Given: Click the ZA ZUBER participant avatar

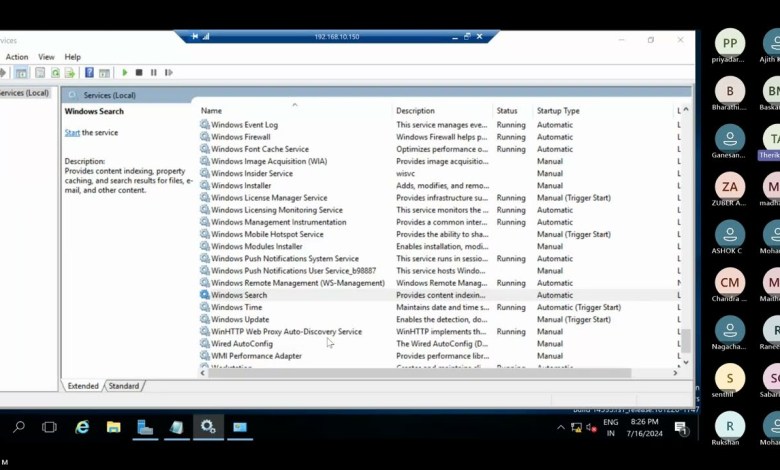Looking at the screenshot, I should 730,187.
